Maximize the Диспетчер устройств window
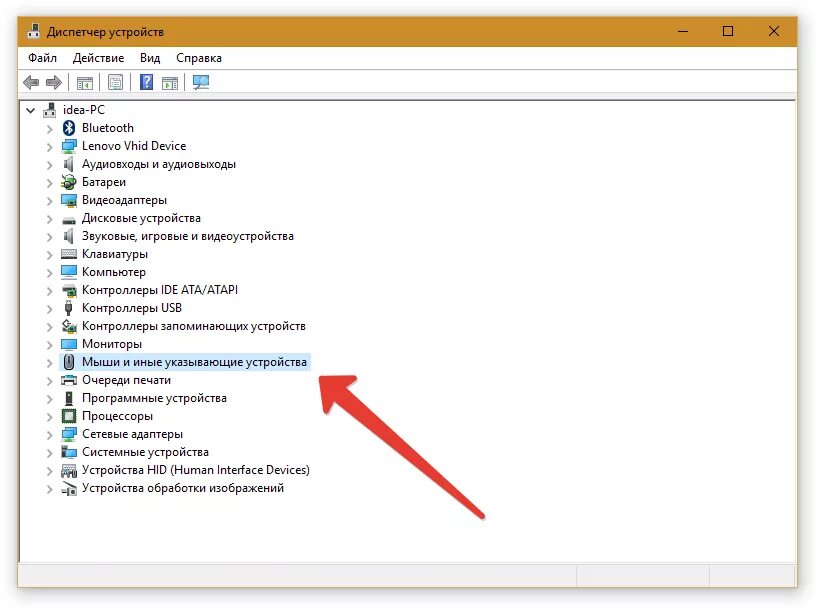This screenshot has width=819, height=610. pos(728,31)
